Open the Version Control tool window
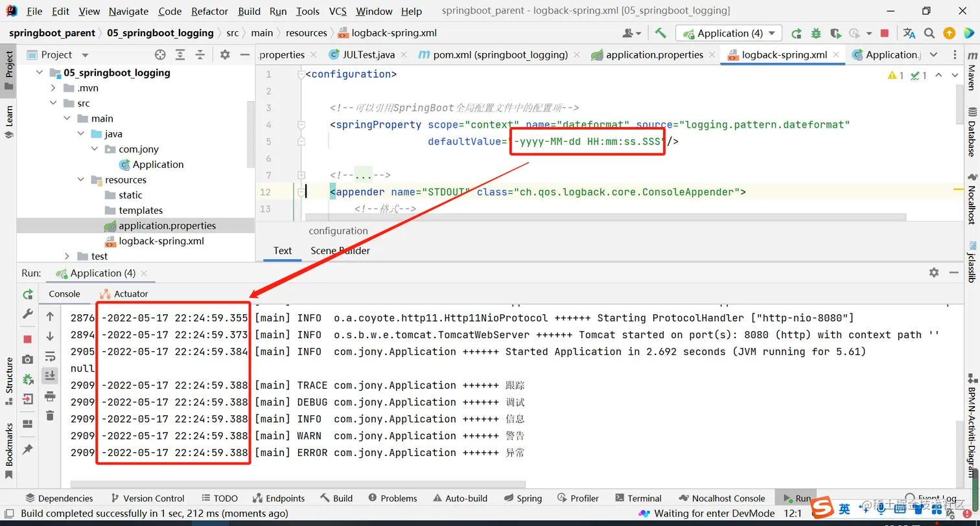 pos(147,498)
